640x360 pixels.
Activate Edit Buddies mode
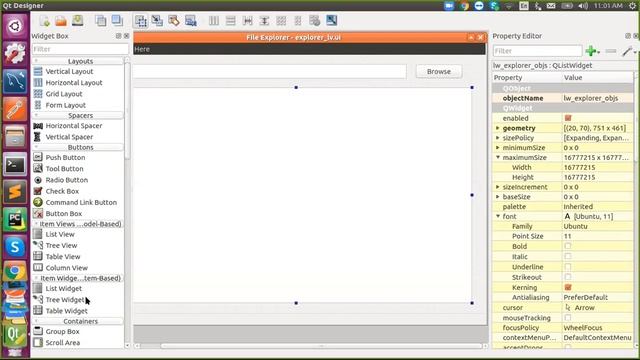point(173,20)
